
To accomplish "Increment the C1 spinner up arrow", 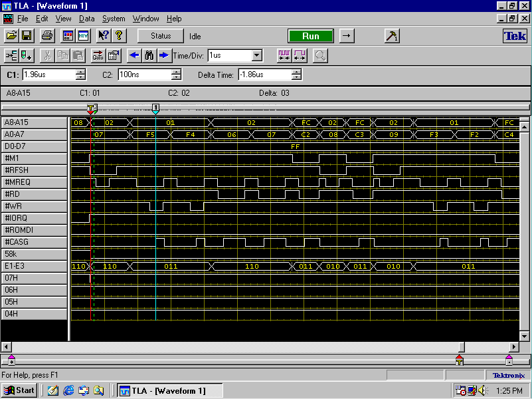I will pyautogui.click(x=81, y=72).
